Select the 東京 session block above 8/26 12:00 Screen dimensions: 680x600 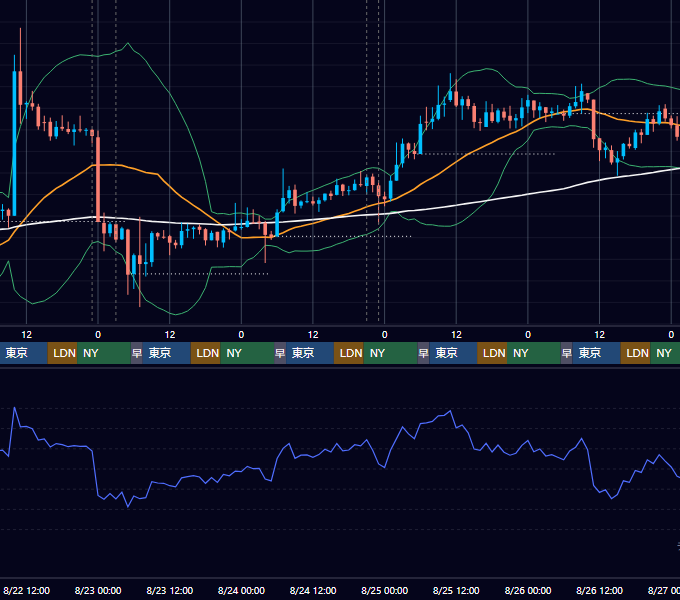pos(596,353)
